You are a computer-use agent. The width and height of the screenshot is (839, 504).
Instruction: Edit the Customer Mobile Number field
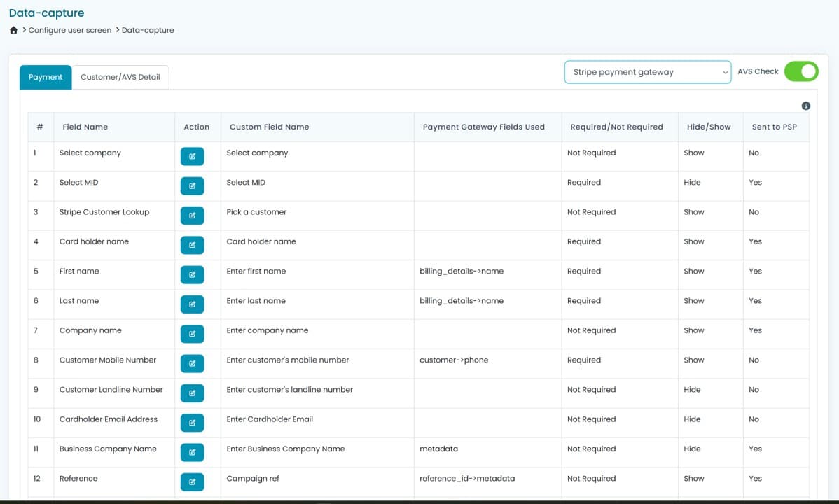click(x=192, y=363)
